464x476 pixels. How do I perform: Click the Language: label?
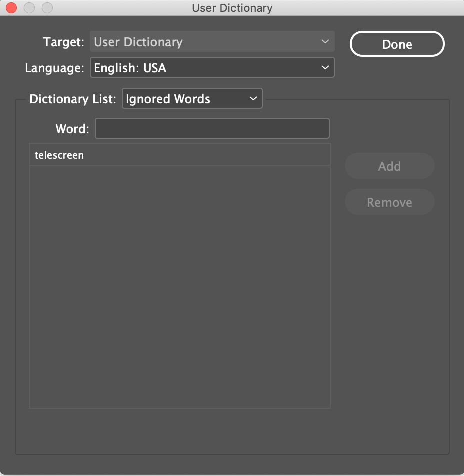coord(54,68)
